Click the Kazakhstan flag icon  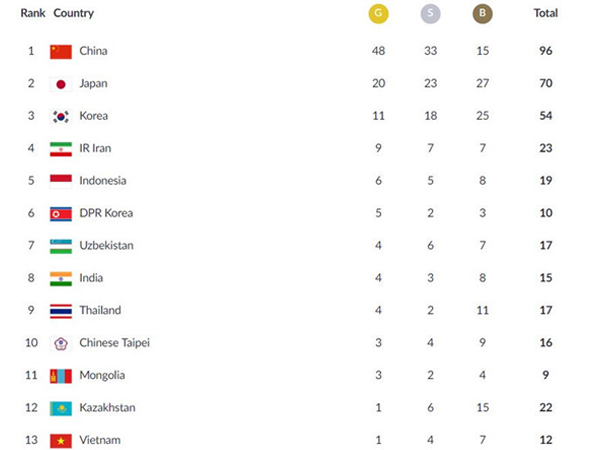click(61, 408)
